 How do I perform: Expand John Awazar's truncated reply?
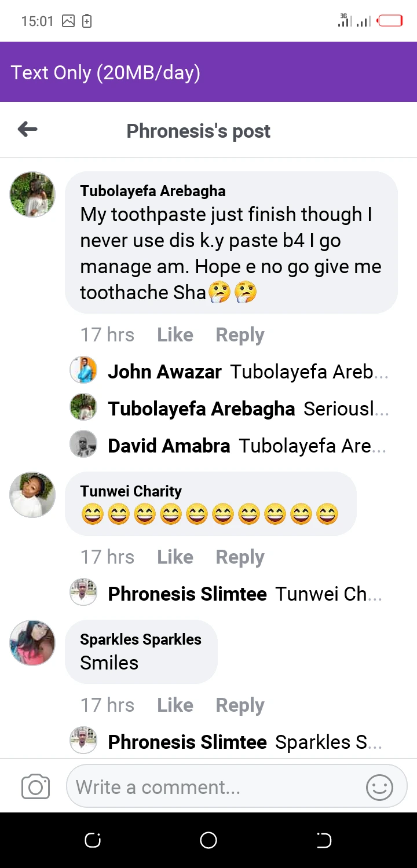coord(309,372)
